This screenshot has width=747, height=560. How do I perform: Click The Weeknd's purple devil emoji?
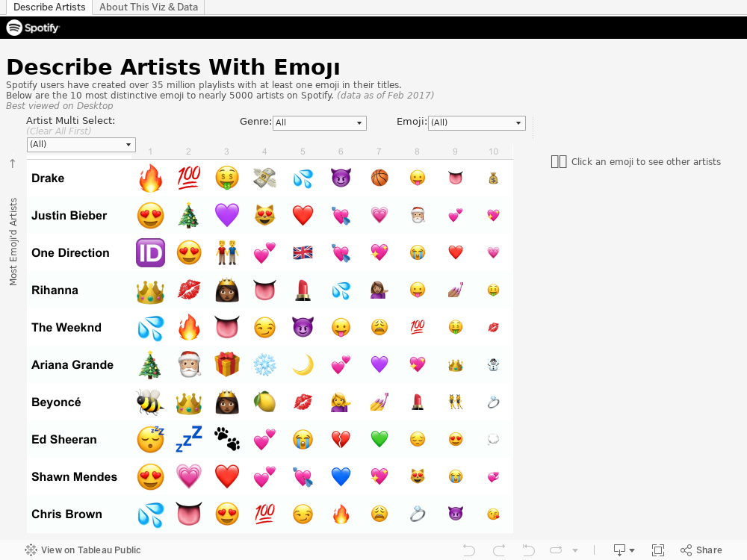coord(303,327)
